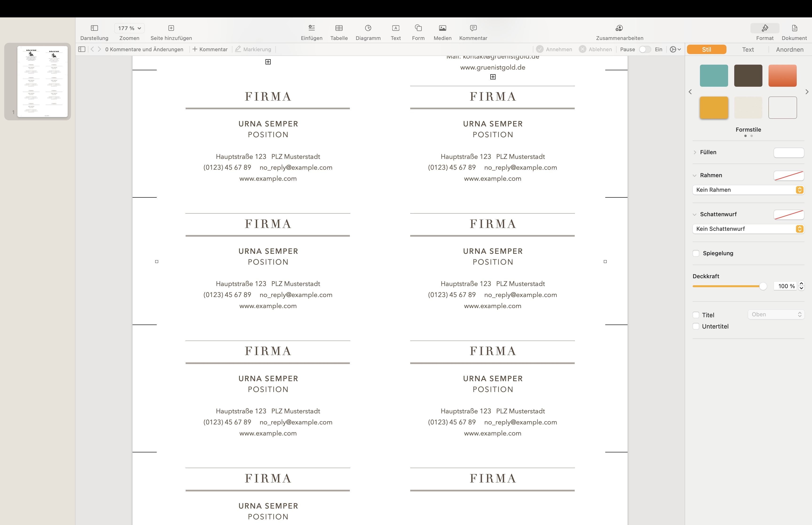Open the Kein Schattenwurf dropdown
Viewport: 812px width, 525px height.
point(748,229)
